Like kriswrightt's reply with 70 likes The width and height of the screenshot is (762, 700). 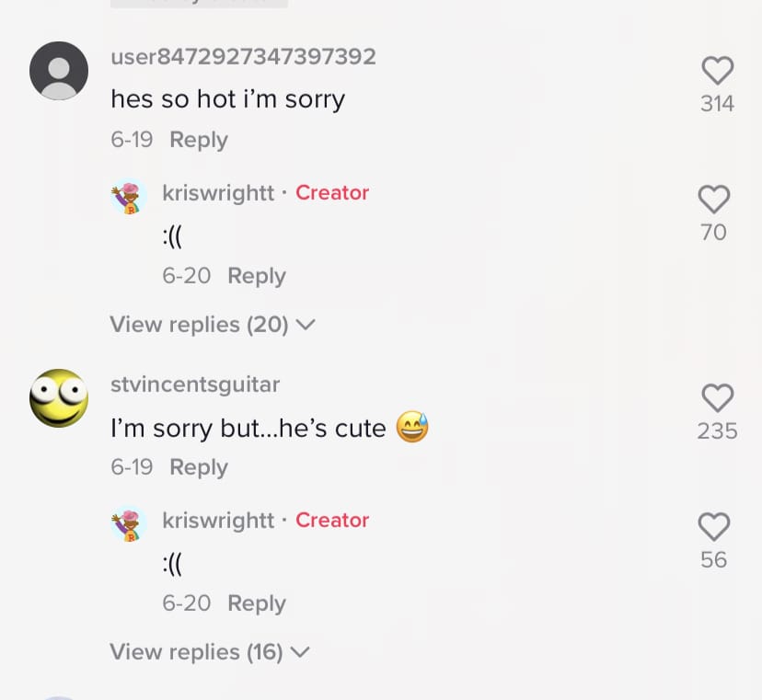tap(714, 200)
